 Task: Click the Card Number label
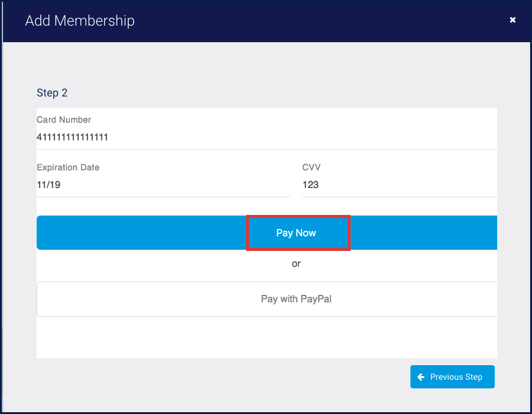(64, 120)
